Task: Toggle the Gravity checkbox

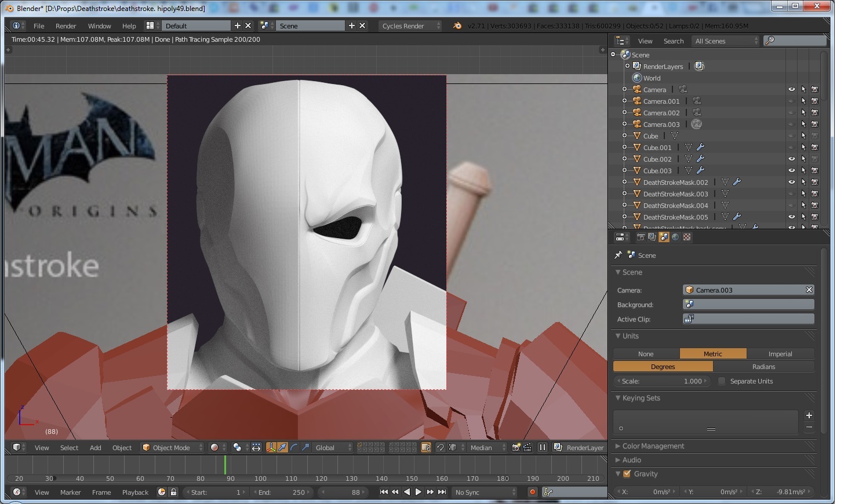Action: (627, 473)
